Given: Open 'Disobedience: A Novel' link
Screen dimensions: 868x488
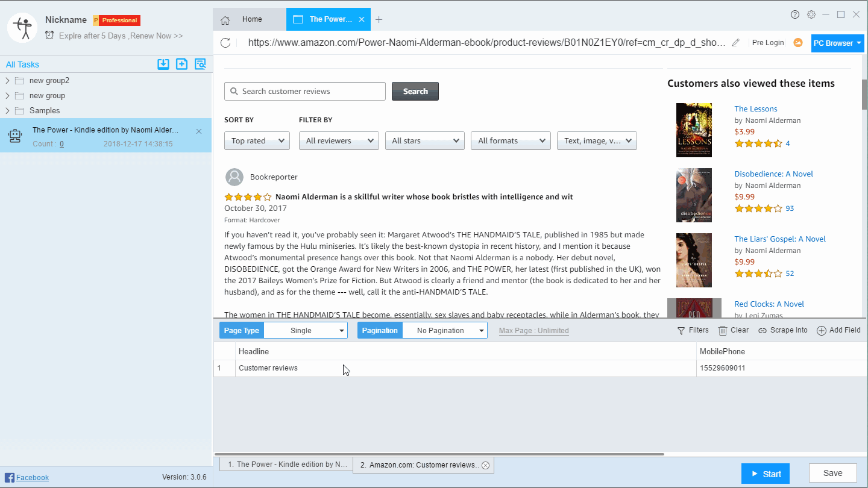Looking at the screenshot, I should (x=773, y=174).
